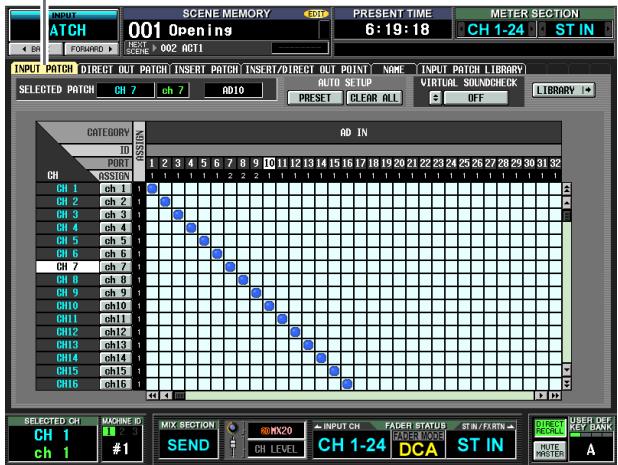Select AD IN port 10 column header
Viewport: 618px width, 465px height.
point(269,163)
